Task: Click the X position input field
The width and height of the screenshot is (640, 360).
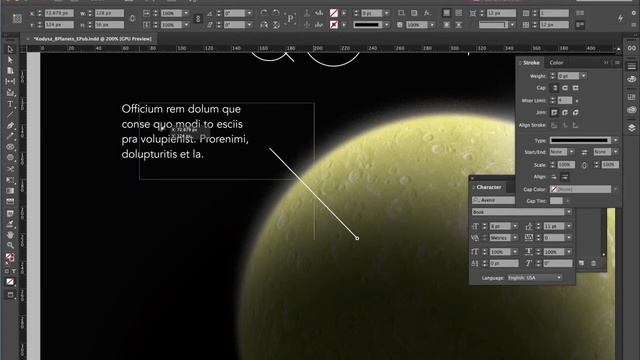Action: tap(59, 13)
